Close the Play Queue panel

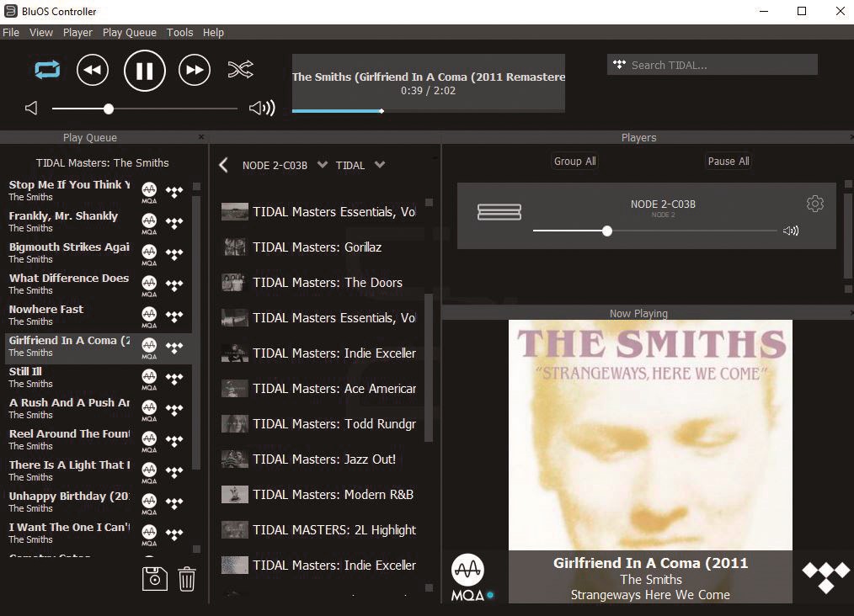(201, 137)
